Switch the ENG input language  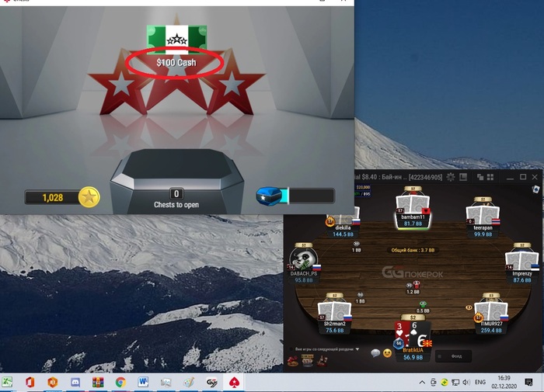[x=480, y=382]
